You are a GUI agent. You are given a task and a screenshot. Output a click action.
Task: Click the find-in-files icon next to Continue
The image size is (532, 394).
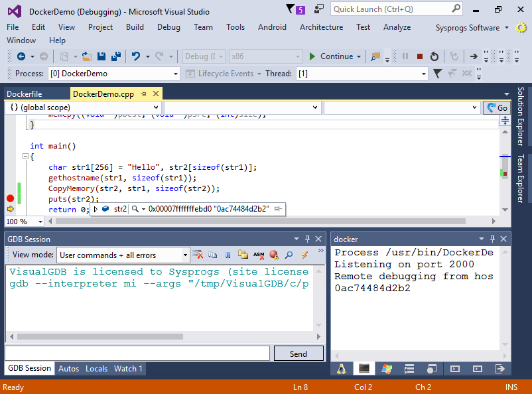click(375, 56)
